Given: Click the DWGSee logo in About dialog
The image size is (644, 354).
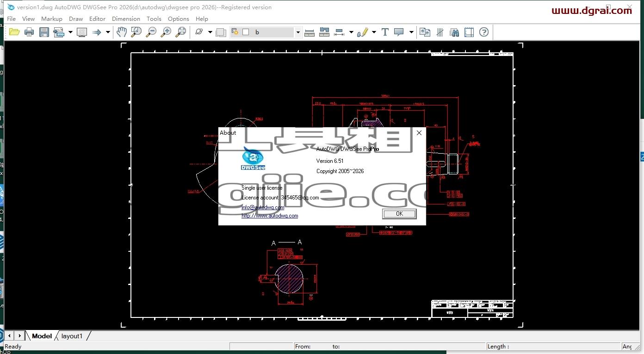Looking at the screenshot, I should click(x=253, y=158).
